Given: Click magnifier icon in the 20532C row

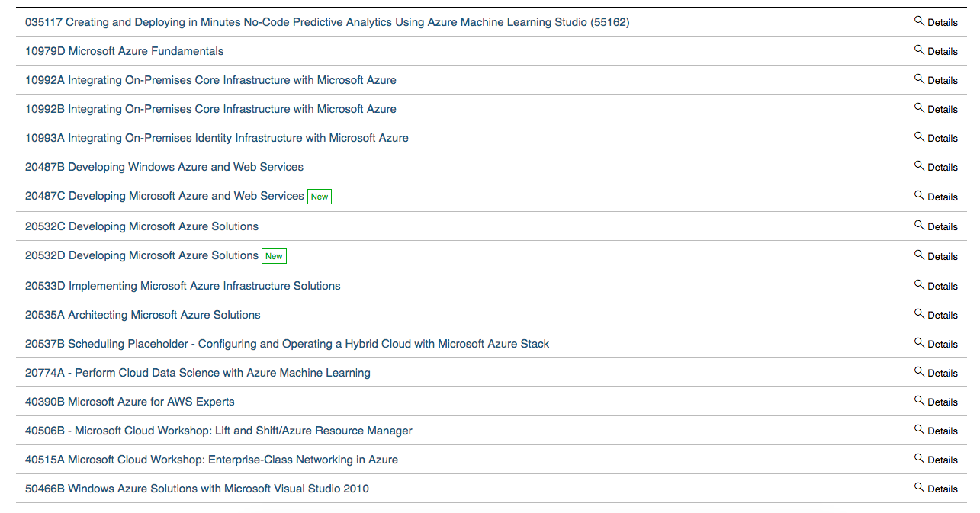Looking at the screenshot, I should coord(919,226).
